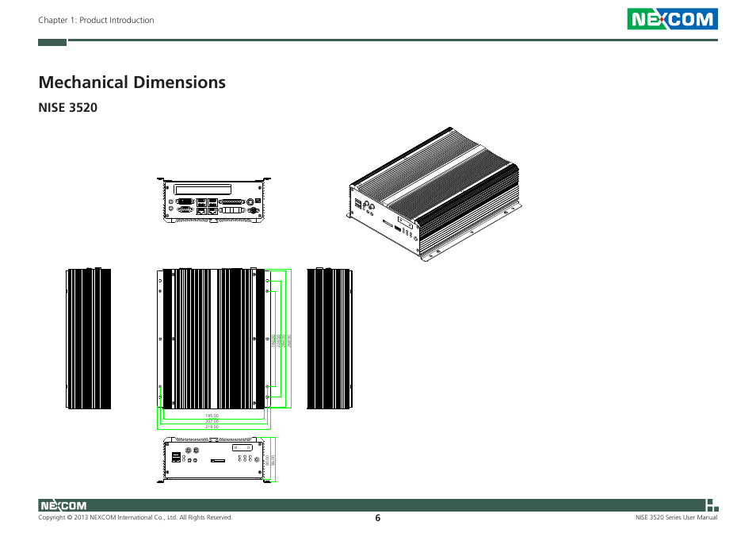Click the small squares ornament at the footer bar's end
756x533 pixels.
[712, 505]
